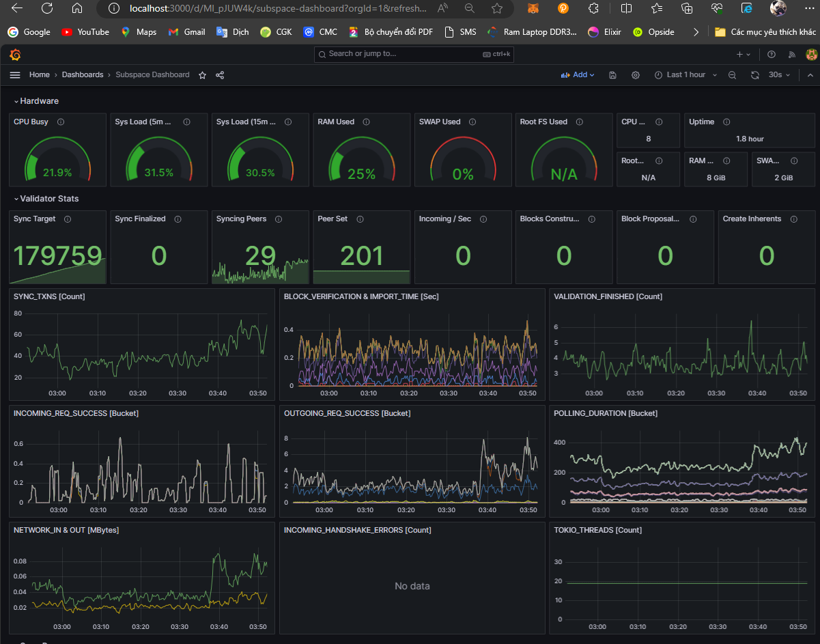Click the search or jump to field
The image size is (820, 644).
[414, 55]
